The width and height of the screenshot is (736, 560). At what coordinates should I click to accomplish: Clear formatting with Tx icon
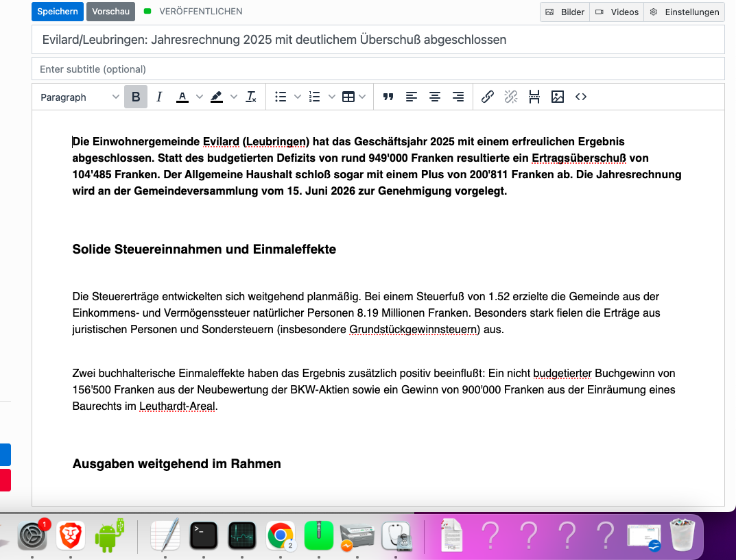(251, 97)
